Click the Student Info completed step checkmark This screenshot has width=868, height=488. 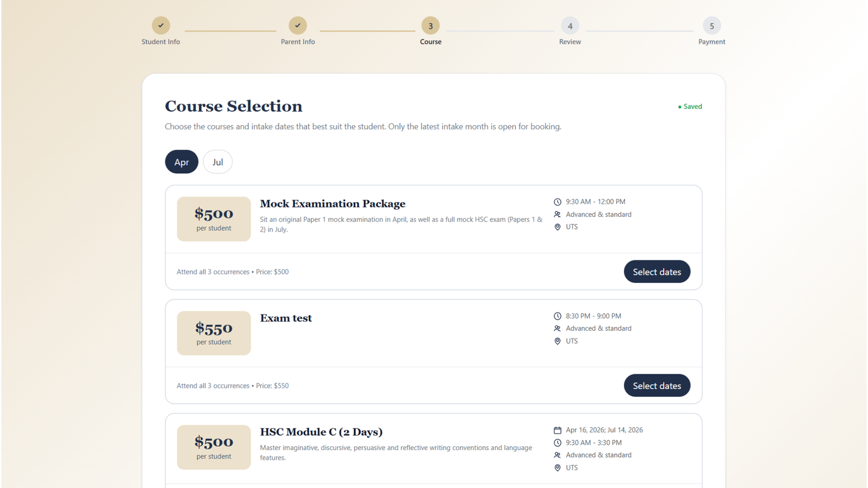click(161, 25)
